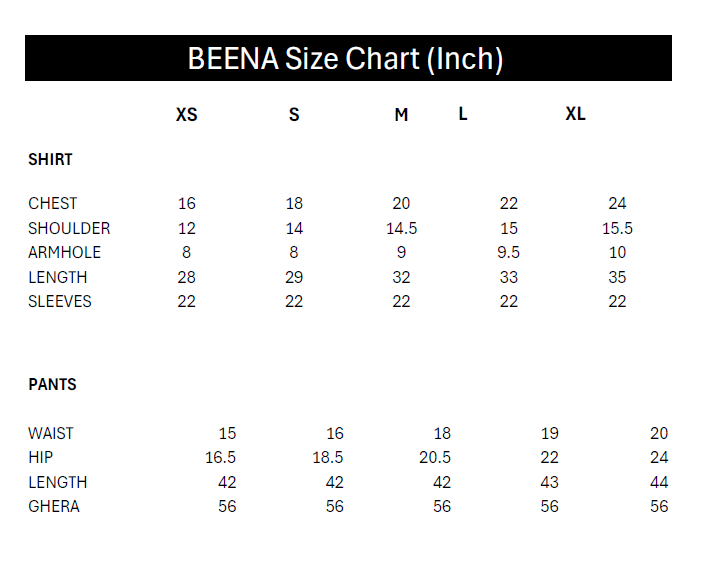
Task: Click the 14.5 shoulder measurement value
Action: (401, 228)
